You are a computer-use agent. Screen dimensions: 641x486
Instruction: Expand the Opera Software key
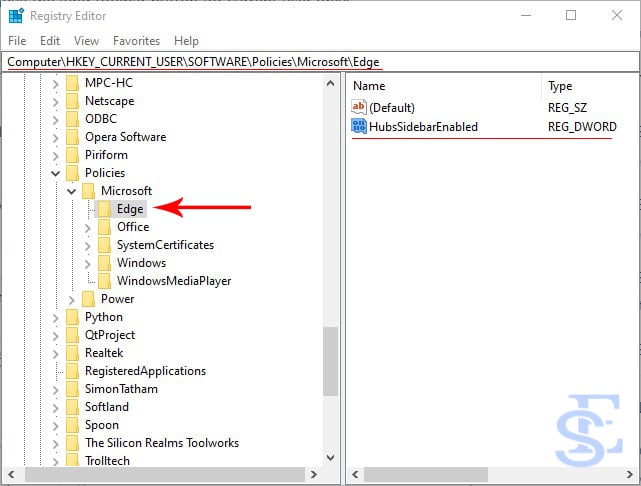[56, 138]
